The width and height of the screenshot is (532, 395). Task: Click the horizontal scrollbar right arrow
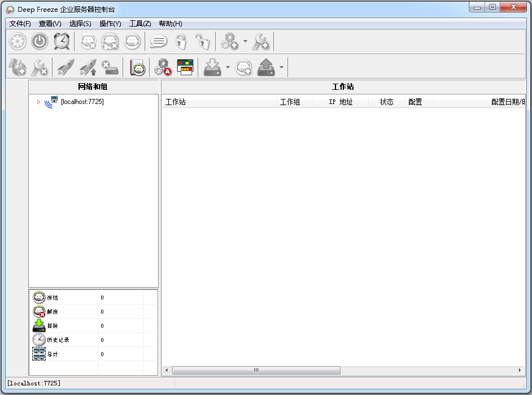point(520,370)
